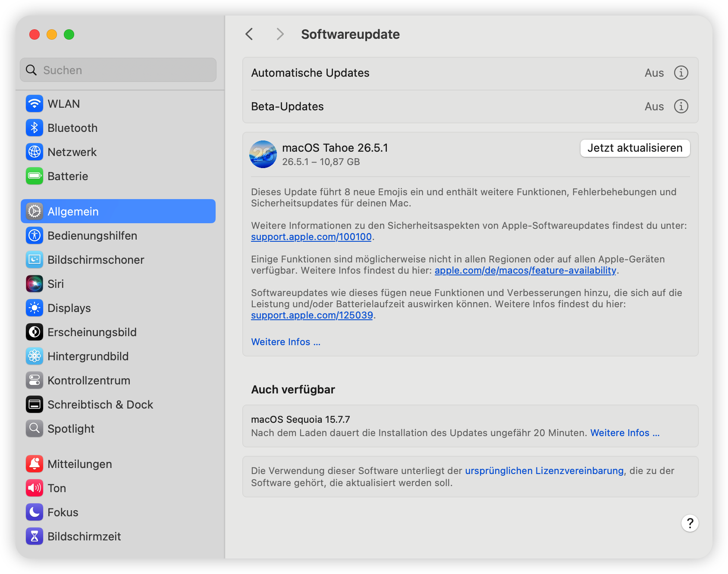Screen dimensions: 728x574
Task: Open help with the question mark button
Action: pos(690,523)
